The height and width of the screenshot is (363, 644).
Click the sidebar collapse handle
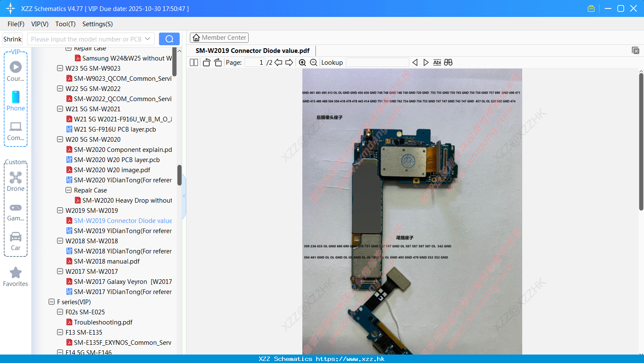184,196
